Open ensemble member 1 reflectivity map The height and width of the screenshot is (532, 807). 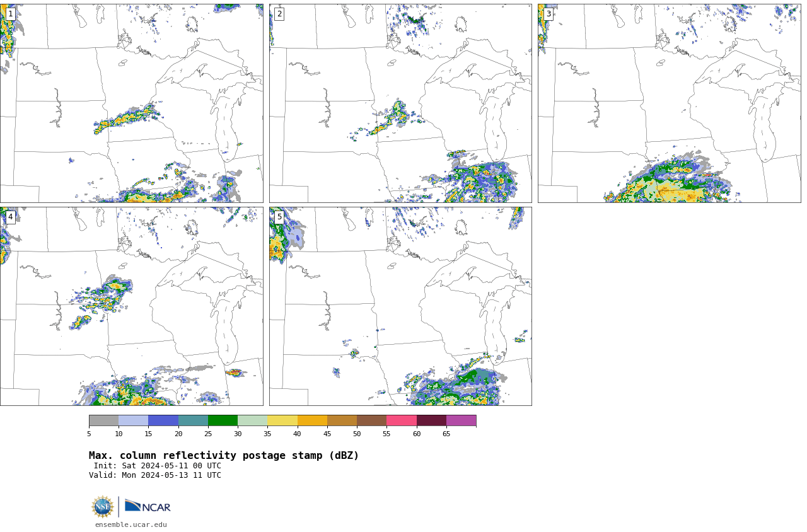131,103
